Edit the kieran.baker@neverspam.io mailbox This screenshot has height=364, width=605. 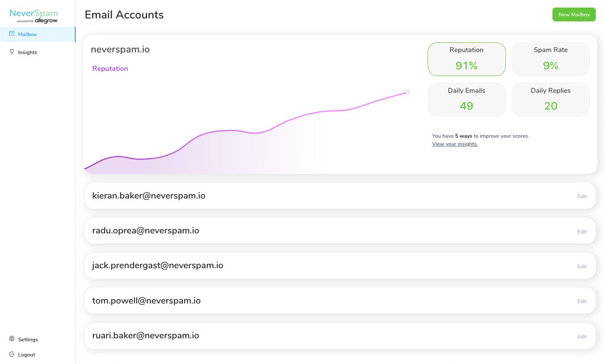tap(582, 196)
